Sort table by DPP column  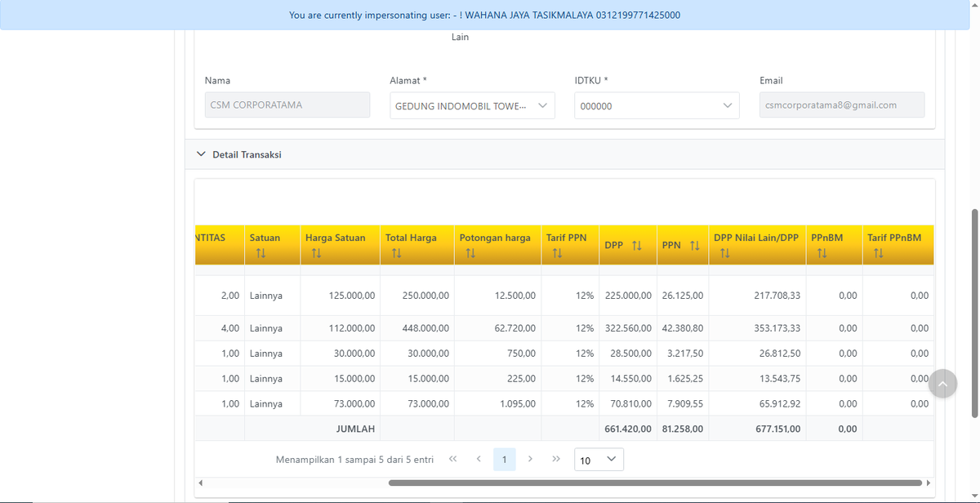point(637,245)
